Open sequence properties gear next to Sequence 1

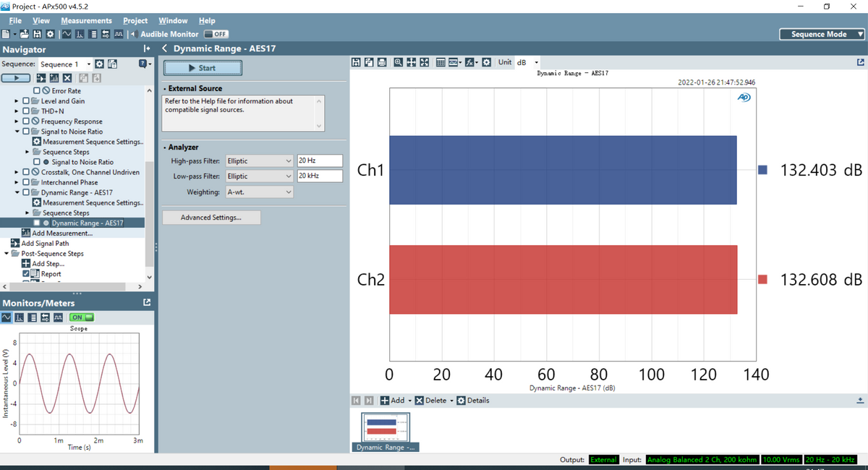click(99, 64)
